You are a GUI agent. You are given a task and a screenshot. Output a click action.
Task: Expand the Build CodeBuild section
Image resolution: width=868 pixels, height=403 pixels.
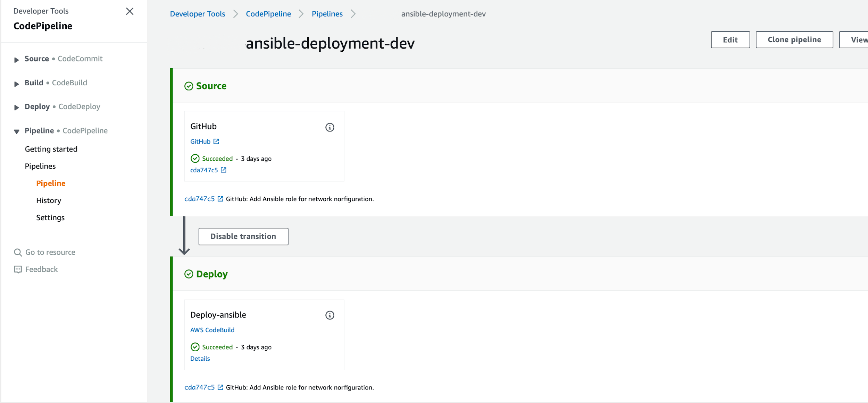click(16, 84)
